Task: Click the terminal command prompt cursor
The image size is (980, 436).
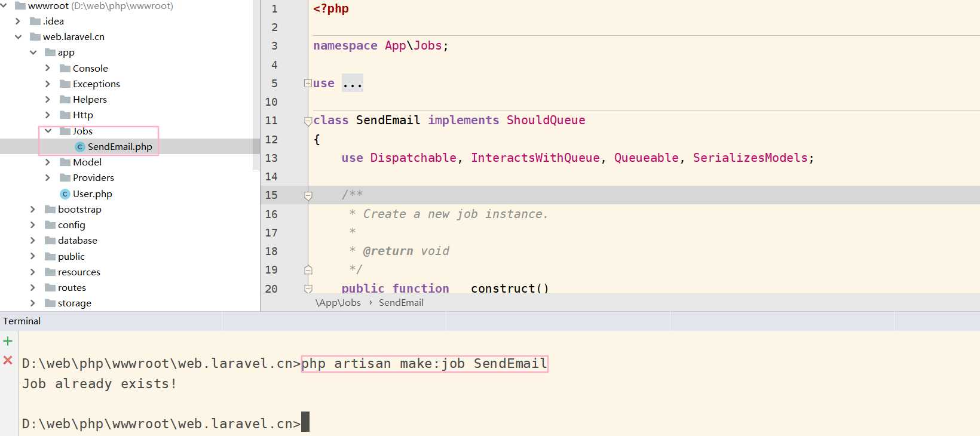Action: (x=305, y=422)
